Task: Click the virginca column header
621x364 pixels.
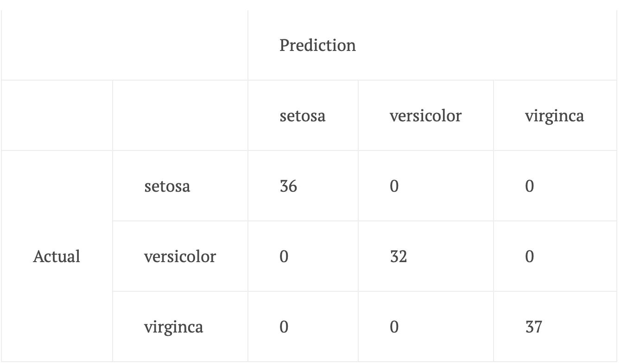Action: [x=554, y=116]
